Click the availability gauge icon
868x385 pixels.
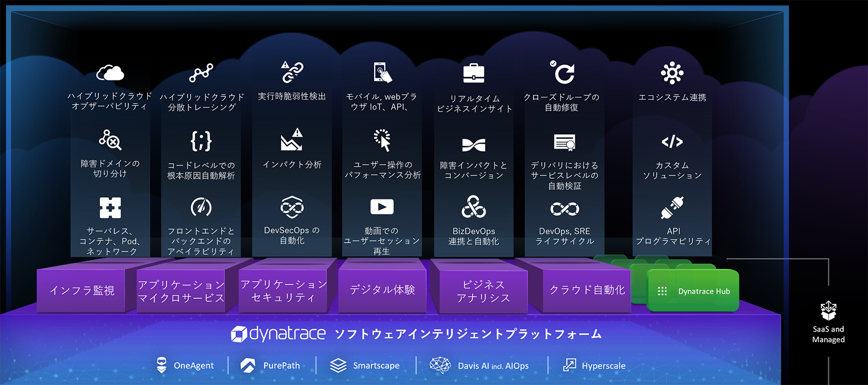pyautogui.click(x=201, y=207)
